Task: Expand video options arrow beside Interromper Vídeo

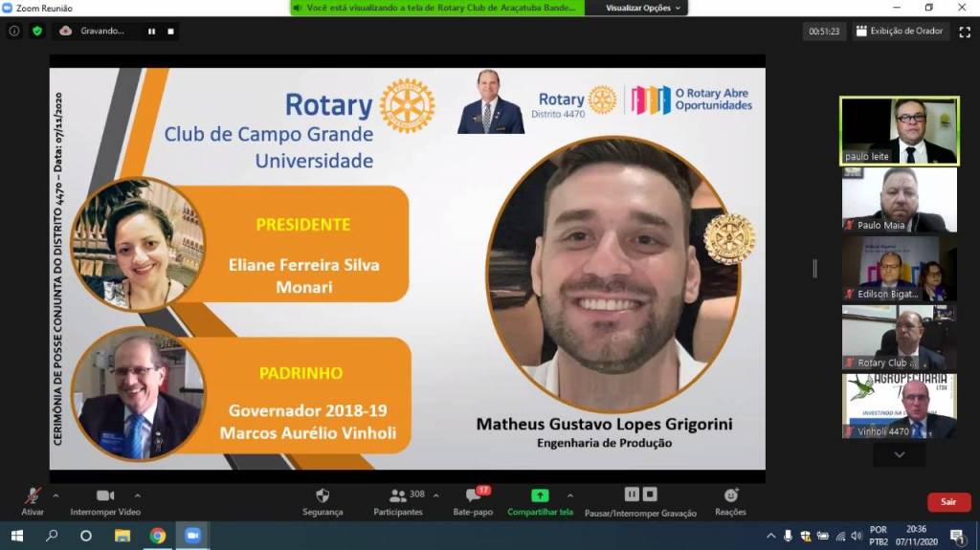Action: click(x=138, y=495)
